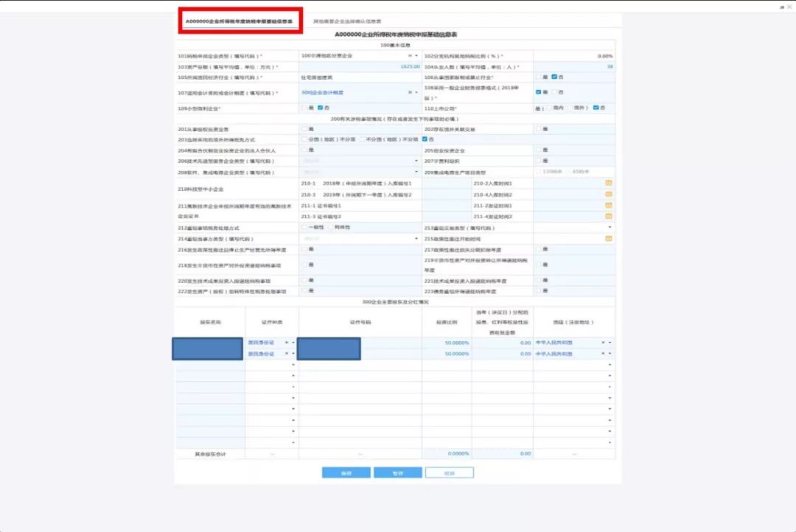Image resolution: width=796 pixels, height=532 pixels.
Task: Open date picker for 211-2 发证时间1
Action: coord(609,206)
